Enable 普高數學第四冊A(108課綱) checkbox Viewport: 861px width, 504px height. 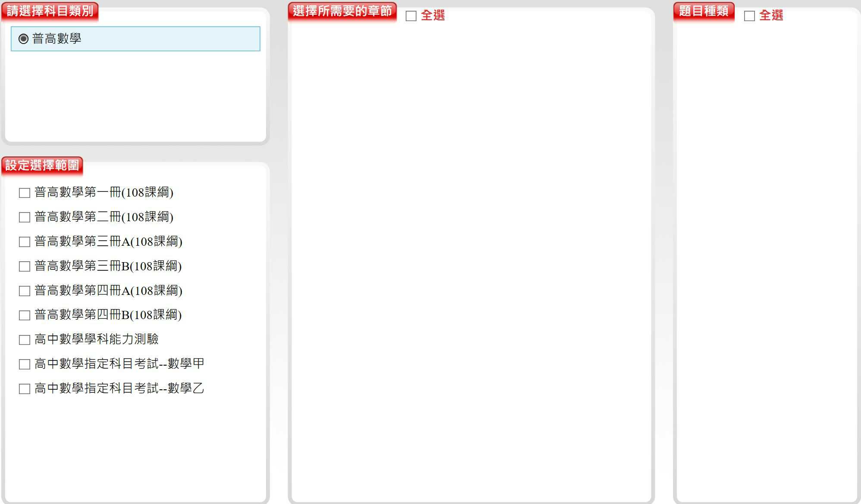[x=25, y=291]
